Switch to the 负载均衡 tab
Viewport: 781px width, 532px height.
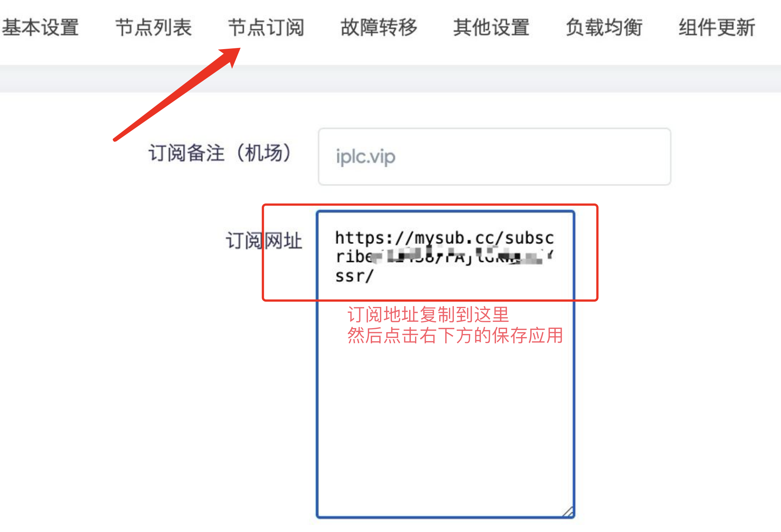[x=604, y=28]
